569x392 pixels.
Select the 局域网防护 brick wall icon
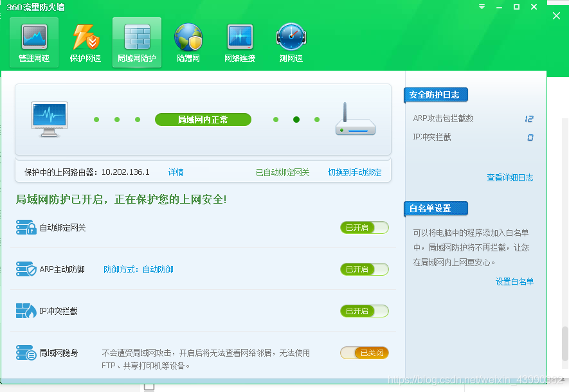[137, 37]
